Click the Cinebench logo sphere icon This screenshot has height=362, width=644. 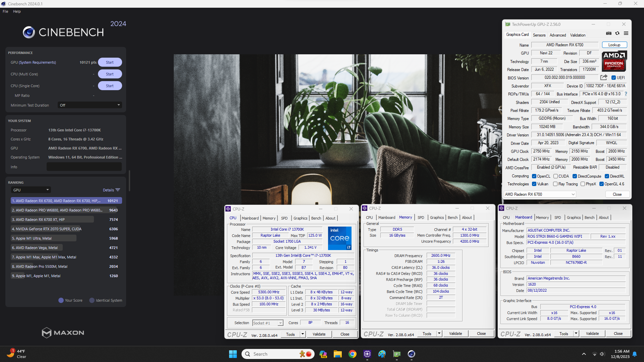click(x=29, y=32)
